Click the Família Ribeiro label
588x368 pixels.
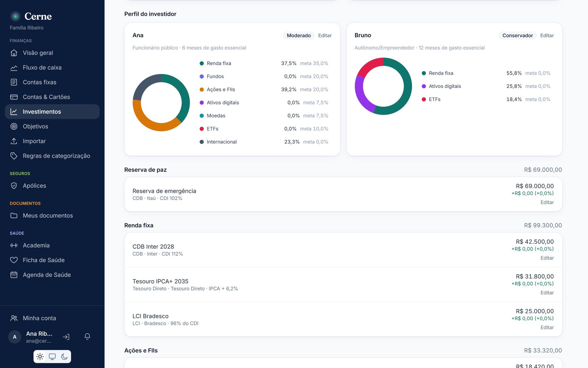tap(26, 28)
